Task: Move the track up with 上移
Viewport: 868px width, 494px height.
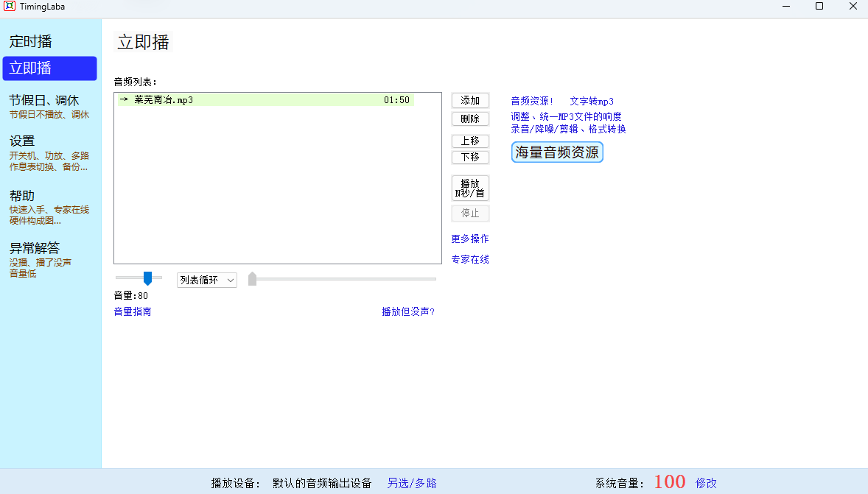Action: tap(470, 141)
